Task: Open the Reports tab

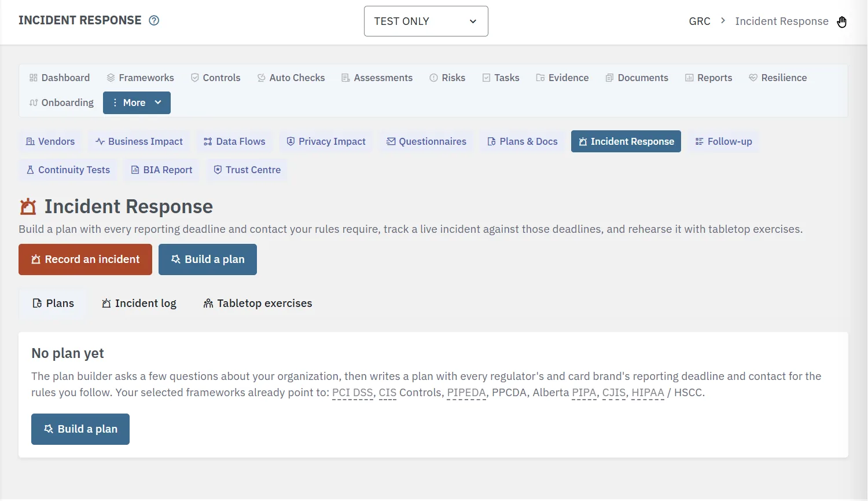Action: tap(709, 78)
